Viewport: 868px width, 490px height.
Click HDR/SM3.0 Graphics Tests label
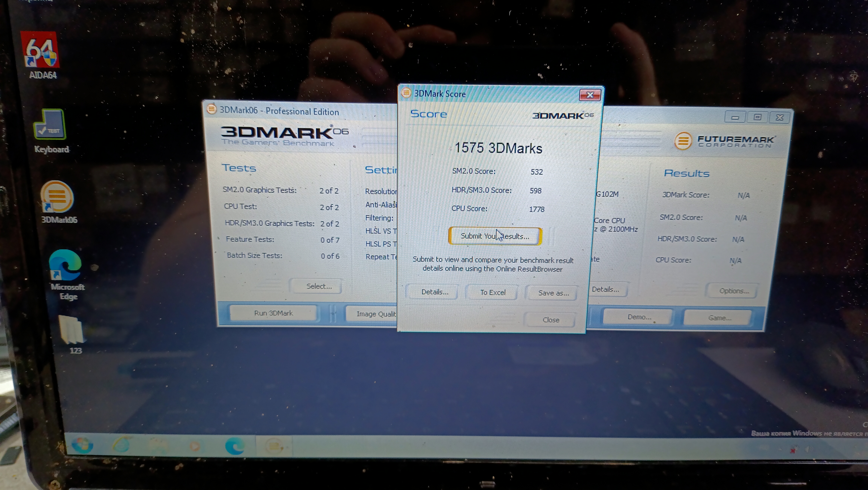[269, 223]
